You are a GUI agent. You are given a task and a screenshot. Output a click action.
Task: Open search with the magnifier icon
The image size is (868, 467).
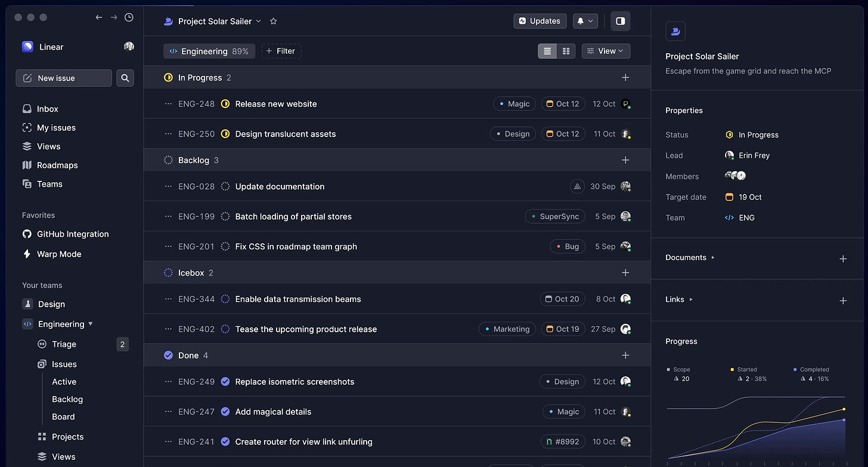pyautogui.click(x=125, y=78)
